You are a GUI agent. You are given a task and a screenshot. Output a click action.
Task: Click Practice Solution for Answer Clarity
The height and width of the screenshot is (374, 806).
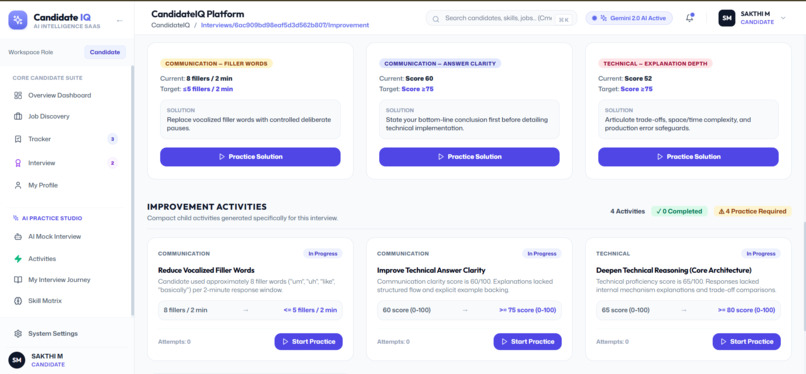pos(469,157)
